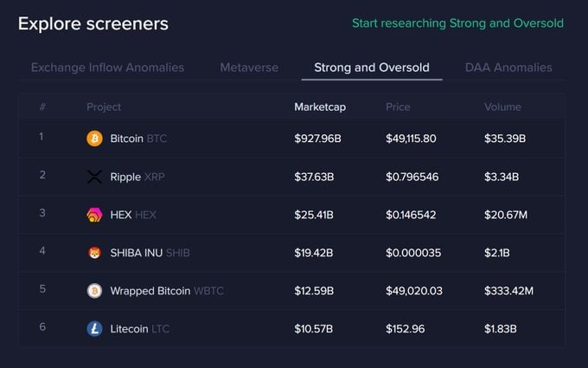Open the SHIBA INU SHIB project name
The height and width of the screenshot is (368, 588).
click(x=150, y=253)
